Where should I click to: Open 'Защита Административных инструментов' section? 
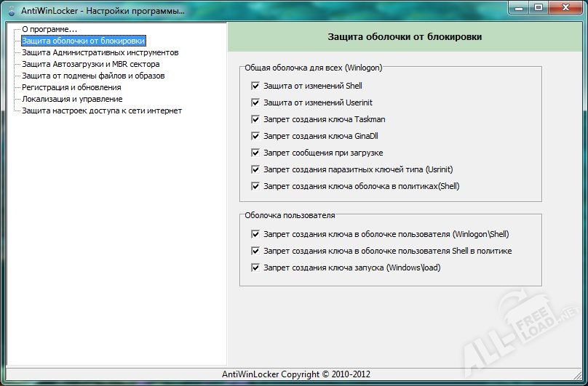100,52
